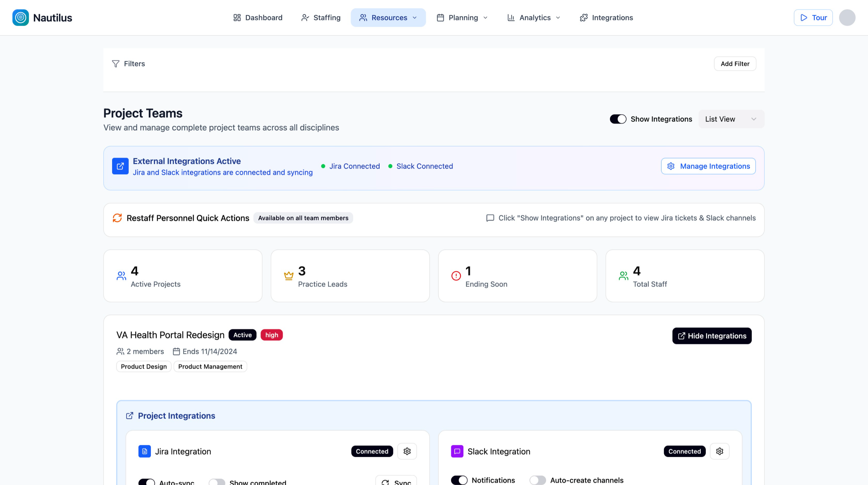868x485 pixels.
Task: Disable Slack Notifications toggle
Action: [x=459, y=480]
